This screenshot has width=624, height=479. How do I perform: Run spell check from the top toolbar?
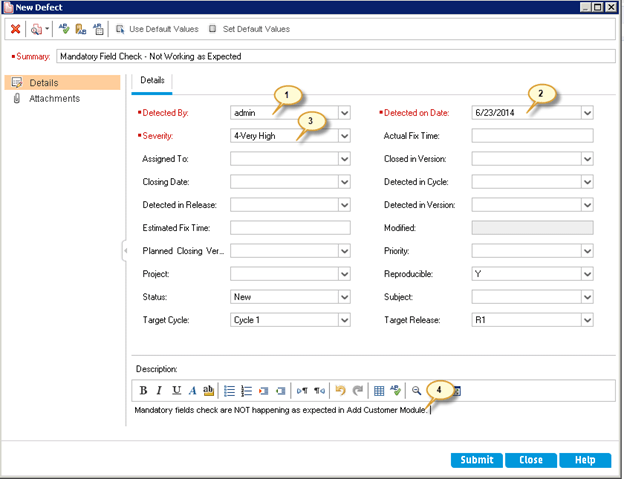coord(65,29)
